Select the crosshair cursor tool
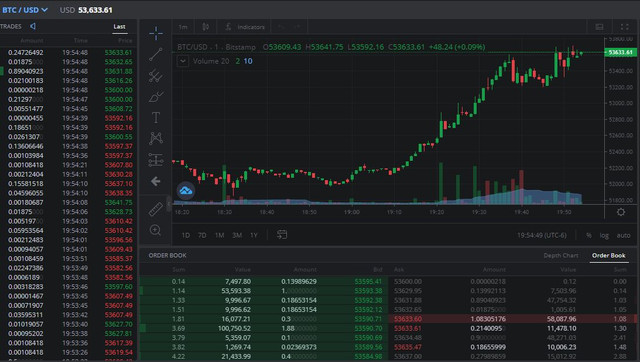The image size is (640, 362). pos(156,33)
